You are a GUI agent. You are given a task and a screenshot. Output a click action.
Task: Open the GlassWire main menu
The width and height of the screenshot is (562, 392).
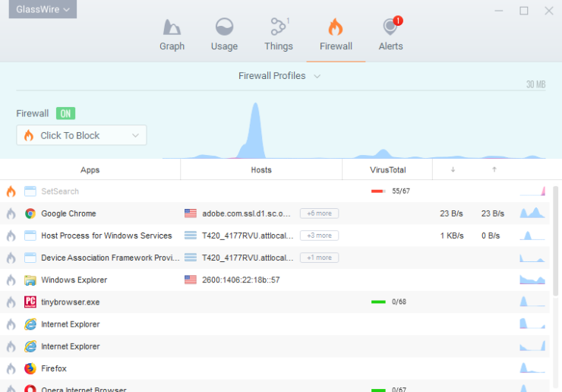[43, 9]
